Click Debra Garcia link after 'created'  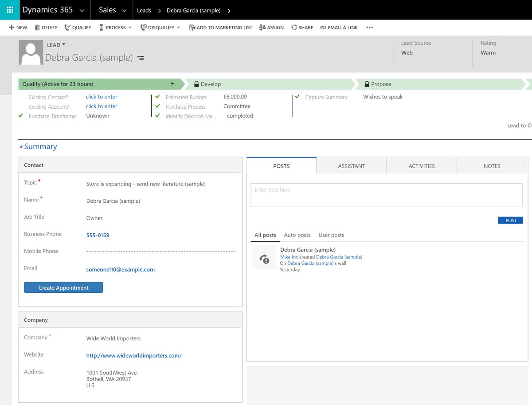(339, 257)
